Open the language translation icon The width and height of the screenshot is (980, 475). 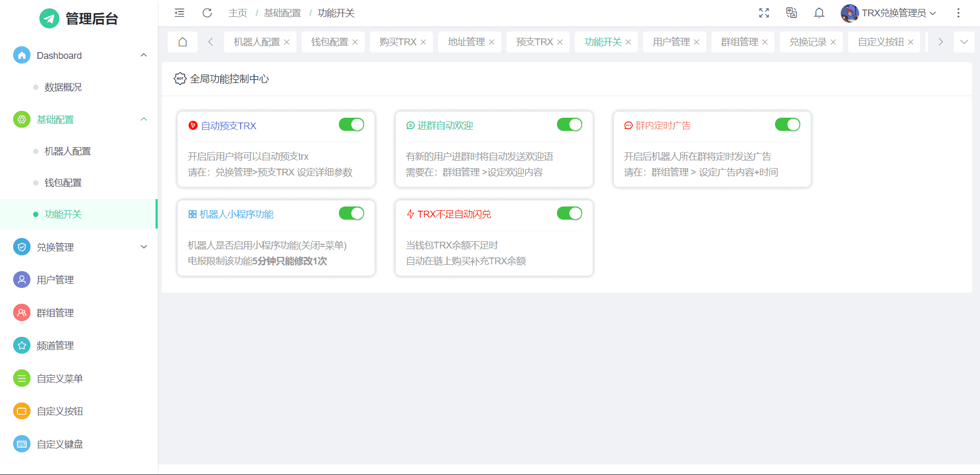tap(791, 13)
